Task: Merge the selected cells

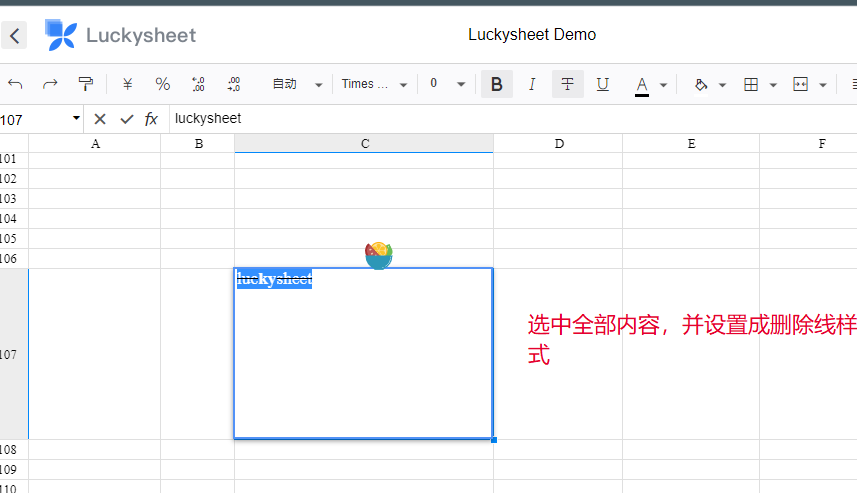Action: click(x=800, y=84)
